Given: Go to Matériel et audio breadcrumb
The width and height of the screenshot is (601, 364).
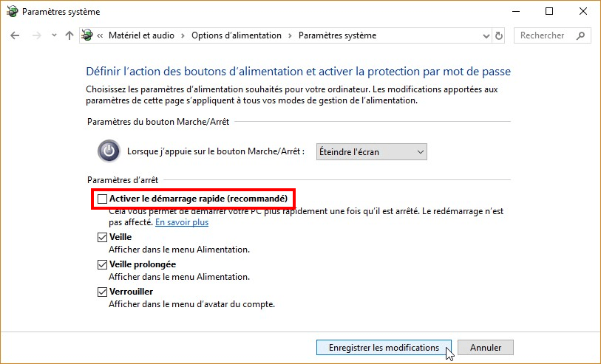Looking at the screenshot, I should click(x=143, y=35).
